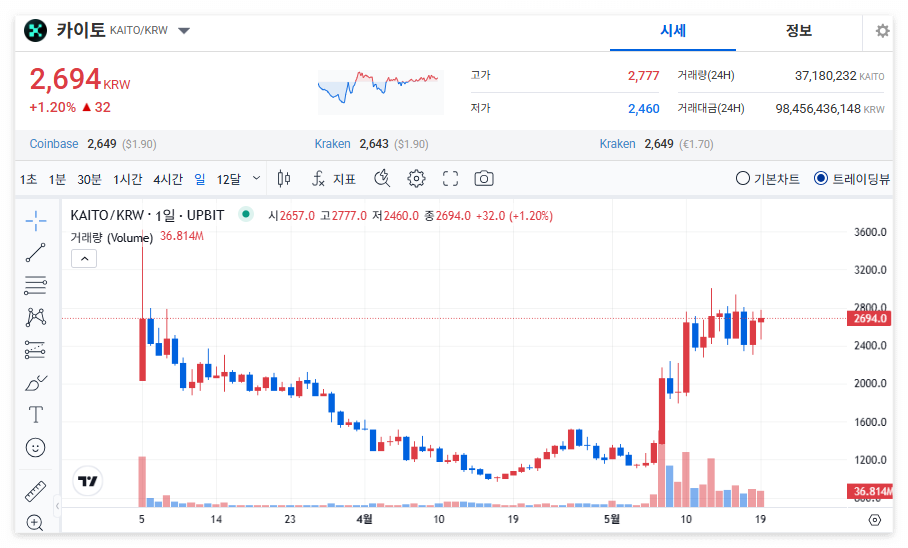Open chart settings gear in toolbar

(416, 179)
